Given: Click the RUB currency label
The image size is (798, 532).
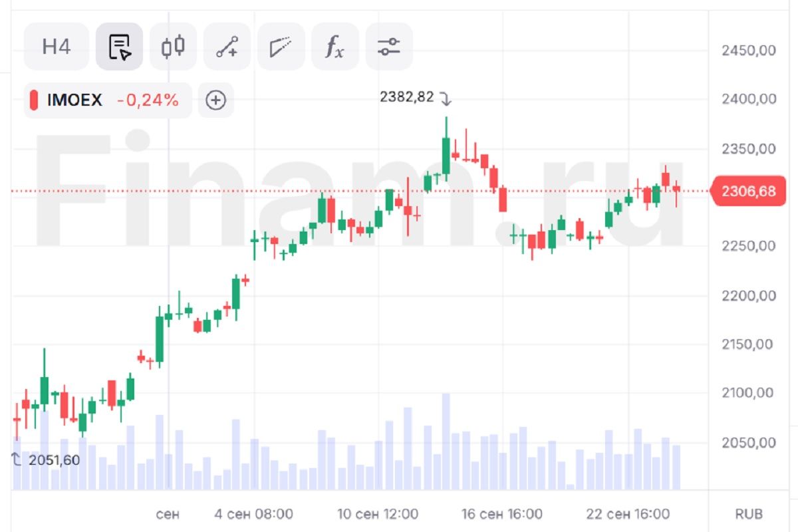Looking at the screenshot, I should pyautogui.click(x=749, y=514).
